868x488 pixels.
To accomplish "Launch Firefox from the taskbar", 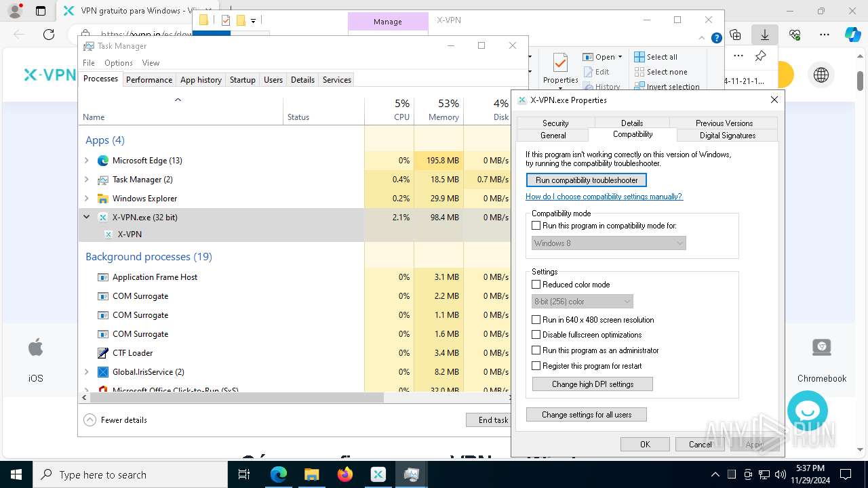I will coord(345,474).
